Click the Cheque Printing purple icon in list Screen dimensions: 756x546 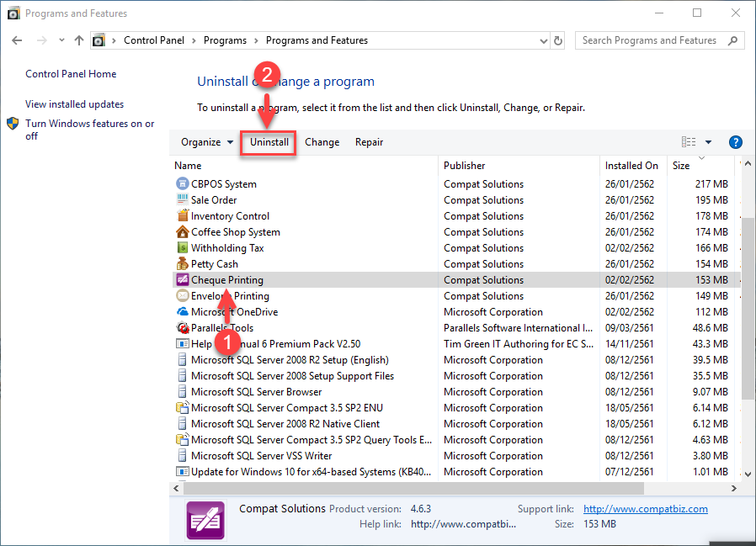tap(182, 279)
